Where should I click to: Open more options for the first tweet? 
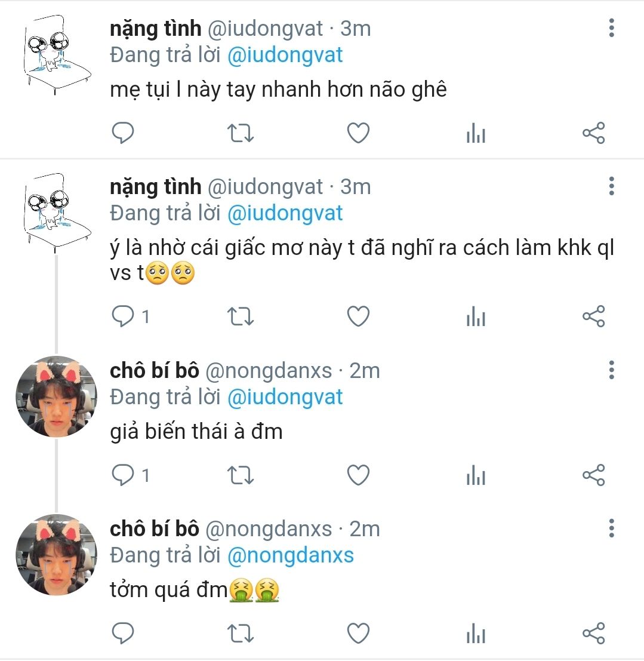tap(611, 27)
